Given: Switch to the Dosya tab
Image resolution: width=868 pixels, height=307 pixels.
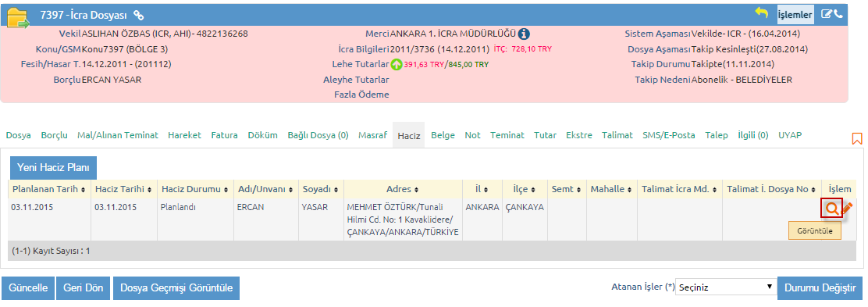Looking at the screenshot, I should (x=18, y=135).
